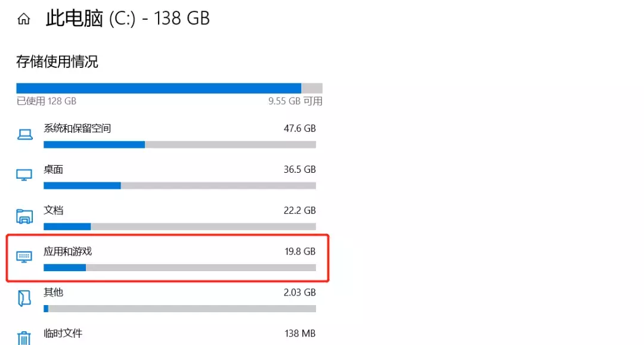Click the overall storage usage bar

(x=169, y=88)
